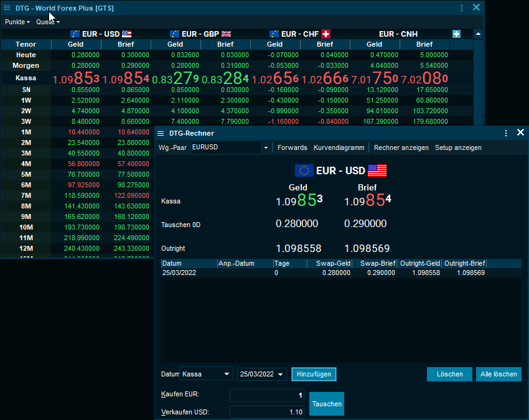
Task: Open the hamburger menu in DTG World Forex window
Action: click(x=7, y=8)
